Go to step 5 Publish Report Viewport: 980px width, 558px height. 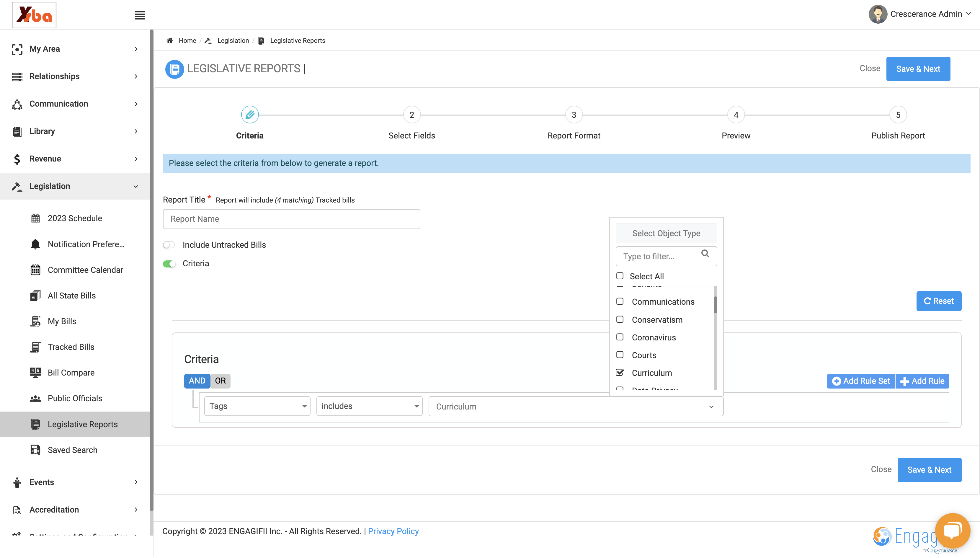point(898,115)
